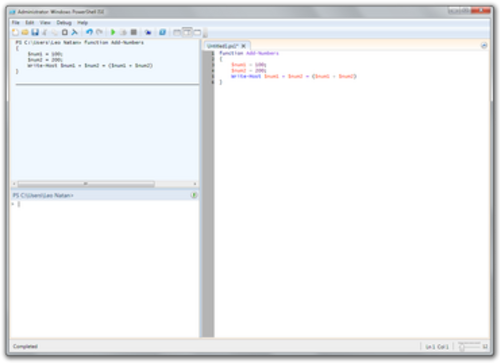Create a new script with the New icon
Image resolution: width=500 pixels, height=363 pixels.
coord(15,32)
